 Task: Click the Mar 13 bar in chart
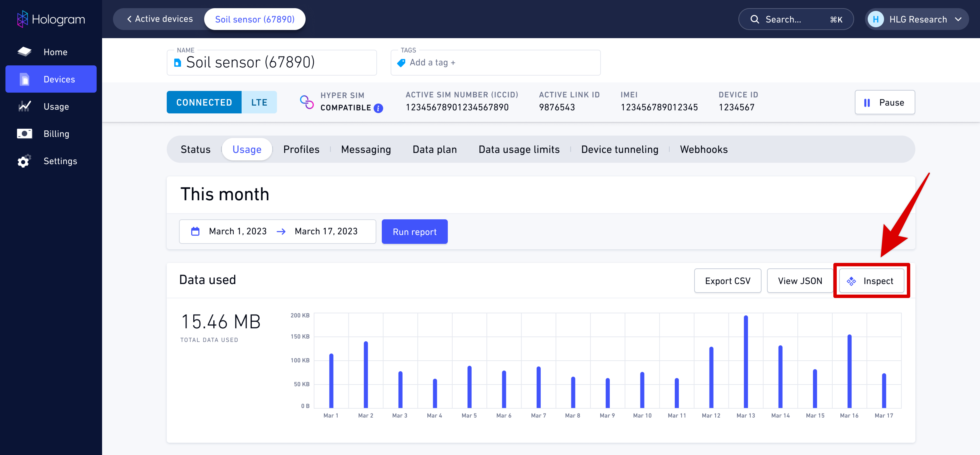pos(746,361)
